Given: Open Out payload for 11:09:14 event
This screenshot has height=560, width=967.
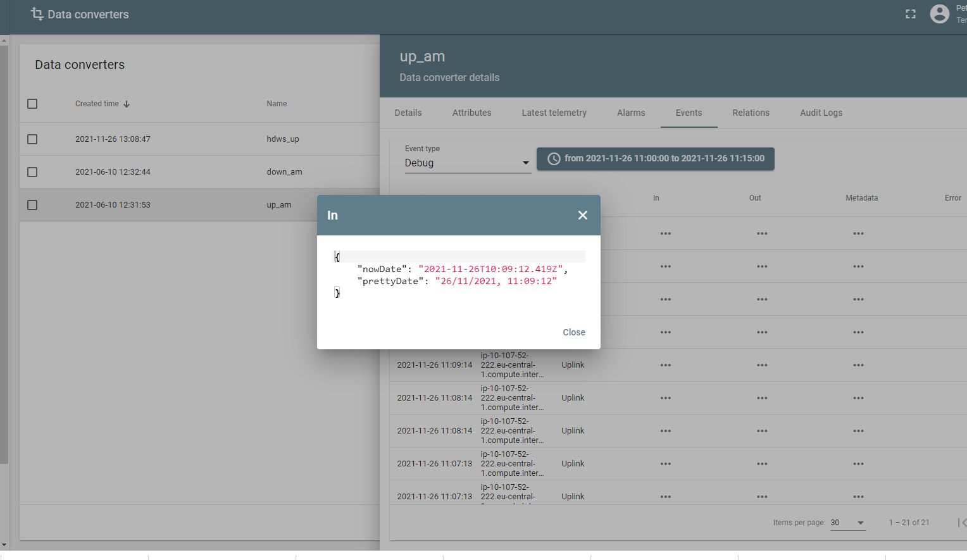Looking at the screenshot, I should point(762,365).
